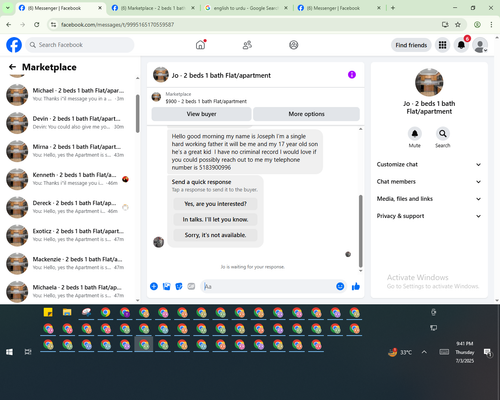This screenshot has height=400, width=500.
Task: Open the Chrome three-dot menu
Action: pyautogui.click(x=491, y=24)
